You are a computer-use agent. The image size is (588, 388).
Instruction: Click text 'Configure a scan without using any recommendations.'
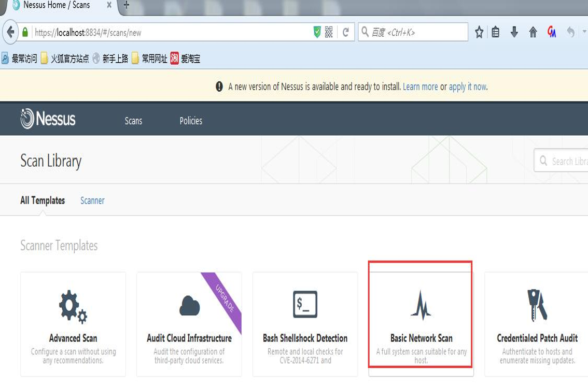pyautogui.click(x=73, y=356)
